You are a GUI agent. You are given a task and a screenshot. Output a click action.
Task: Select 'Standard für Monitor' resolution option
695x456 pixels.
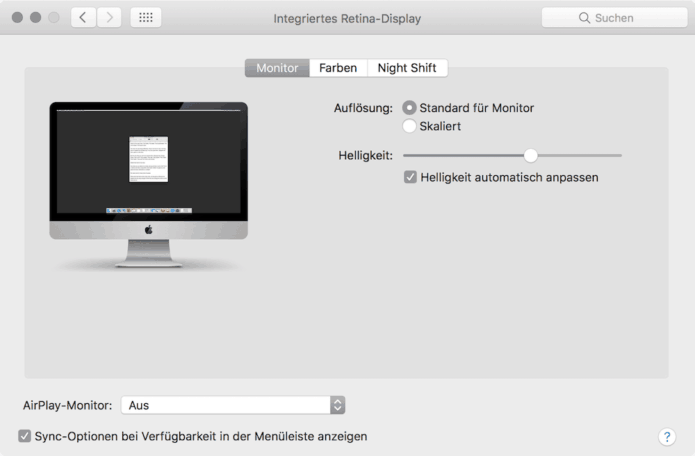tap(409, 108)
